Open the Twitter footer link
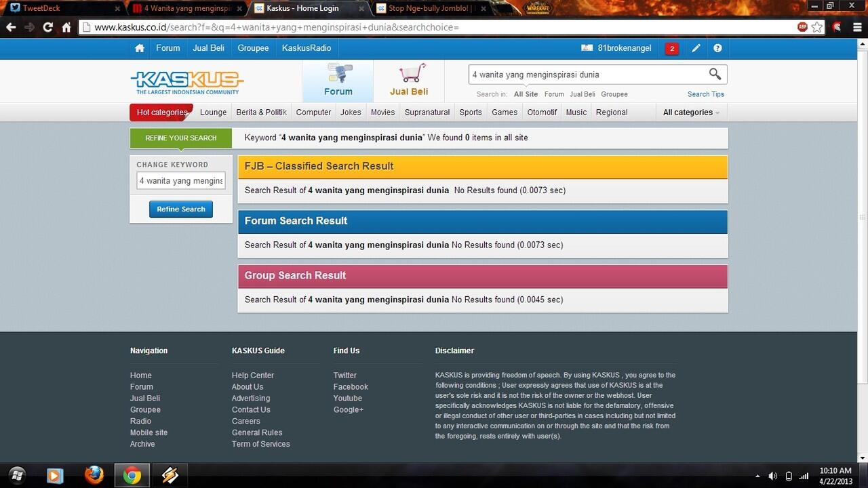Image resolution: width=868 pixels, height=488 pixels. click(x=345, y=375)
